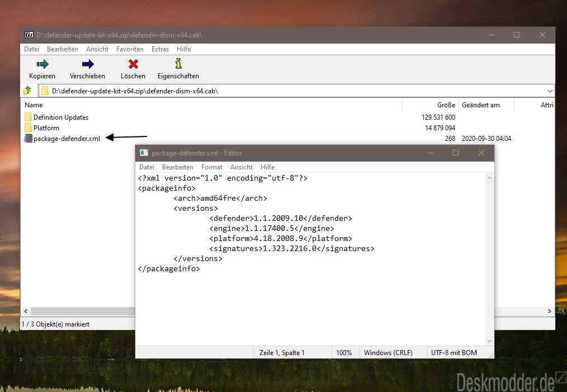Sort file list by Größe column
The height and width of the screenshot is (392, 567).
[446, 105]
